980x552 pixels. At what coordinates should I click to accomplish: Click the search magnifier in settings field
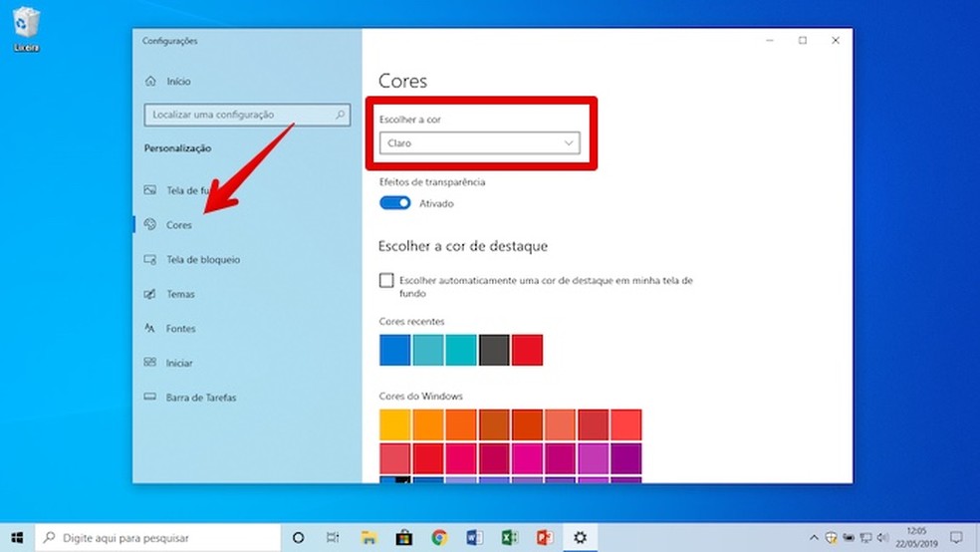(x=340, y=115)
